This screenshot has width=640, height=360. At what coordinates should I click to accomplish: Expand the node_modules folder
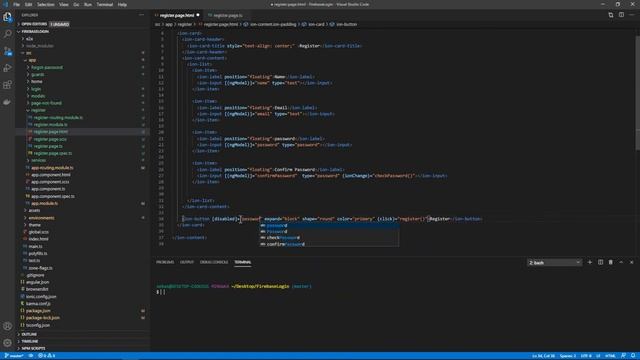tap(40, 46)
